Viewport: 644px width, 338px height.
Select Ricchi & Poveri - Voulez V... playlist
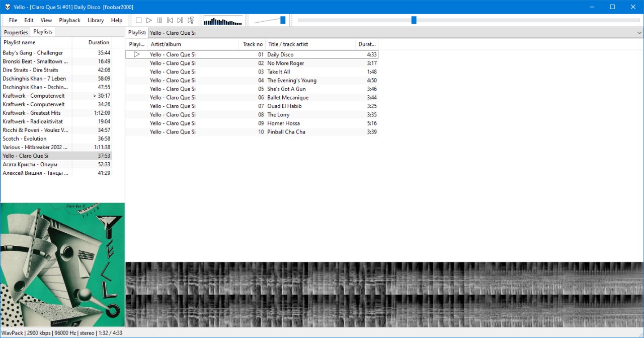(56, 130)
